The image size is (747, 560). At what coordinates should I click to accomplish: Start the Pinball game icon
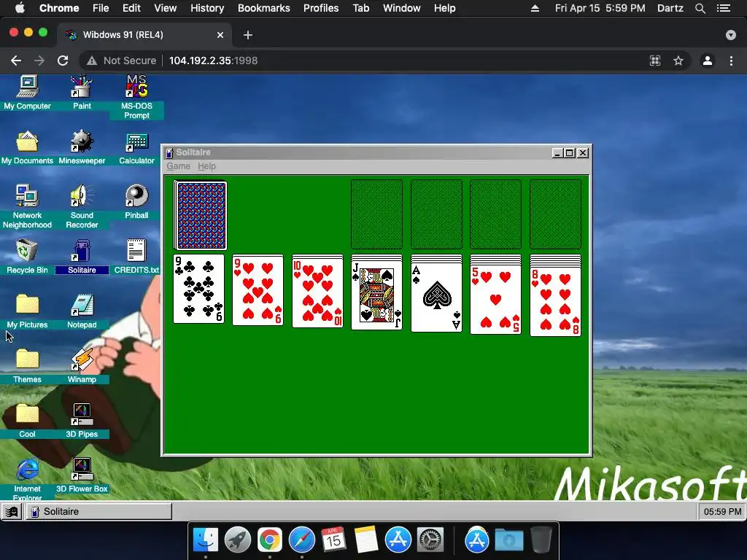[136, 202]
